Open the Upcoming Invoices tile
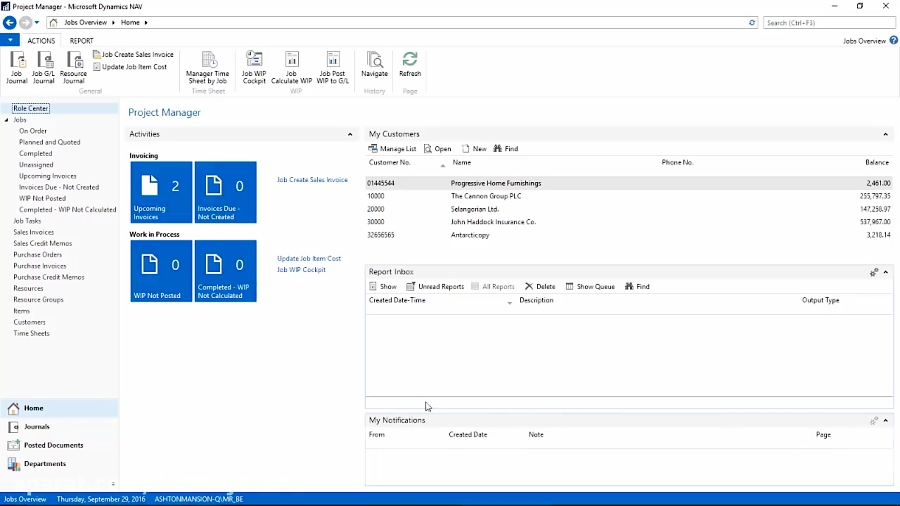900x506 pixels. (x=161, y=192)
